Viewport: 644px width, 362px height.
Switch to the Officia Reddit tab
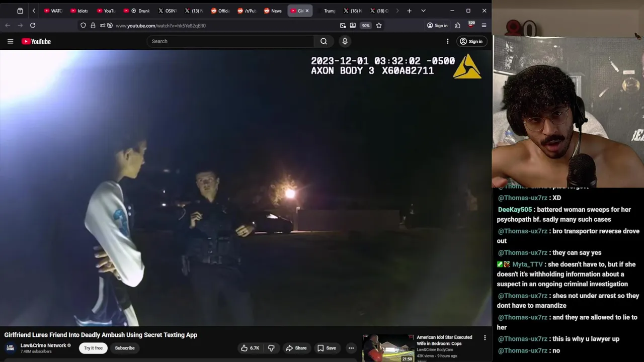click(x=220, y=11)
